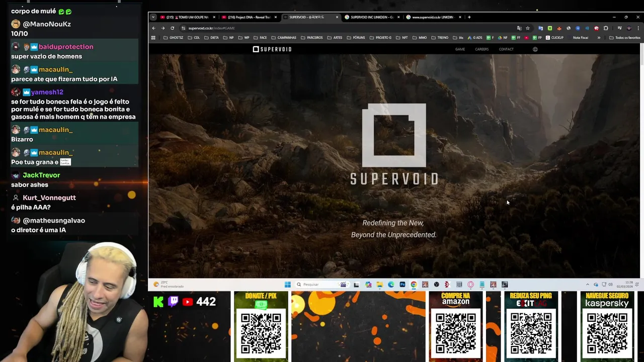This screenshot has width=644, height=362.
Task: Click the Twitch logo in stream overlay
Action: pyautogui.click(x=173, y=302)
